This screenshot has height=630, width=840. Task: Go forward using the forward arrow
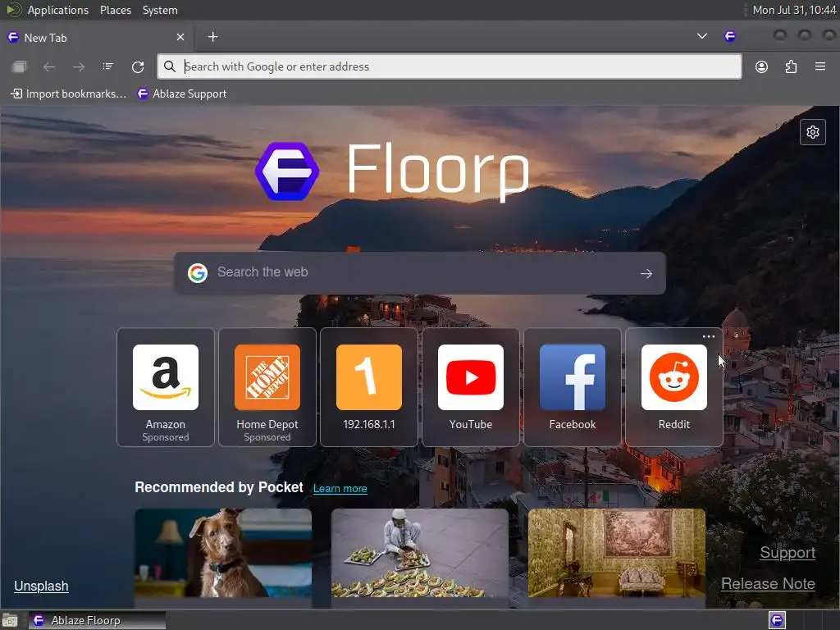click(78, 67)
